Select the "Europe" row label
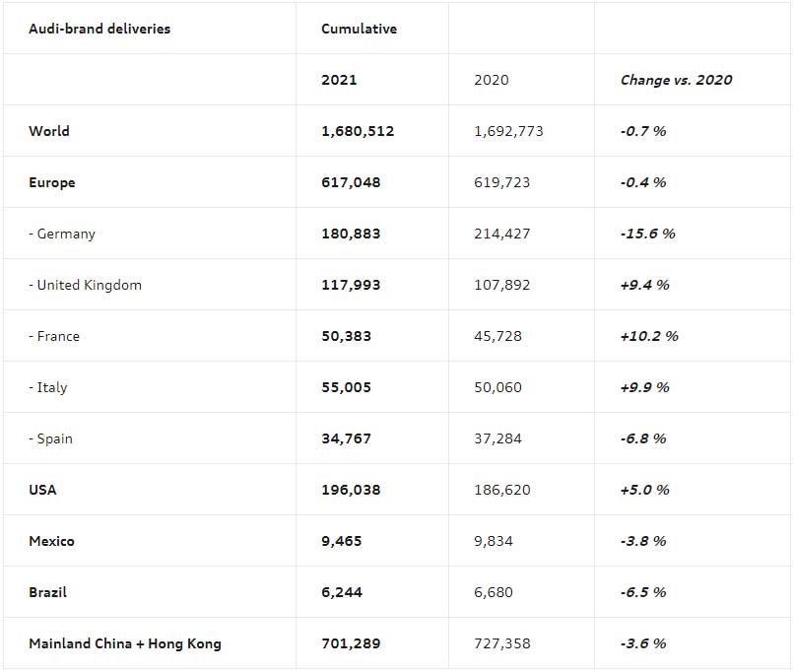Image resolution: width=794 pixels, height=672 pixels. [x=52, y=182]
